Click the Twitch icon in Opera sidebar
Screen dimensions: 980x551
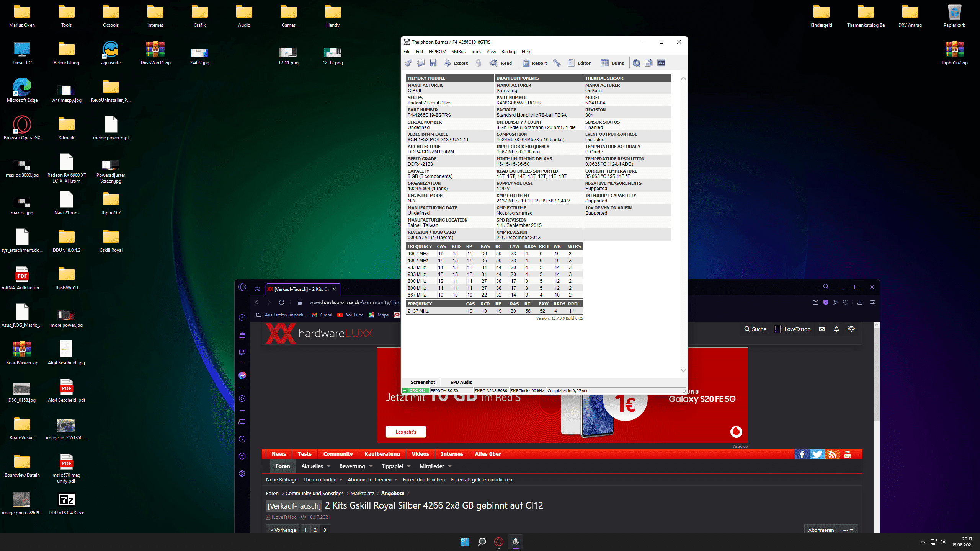(x=242, y=352)
